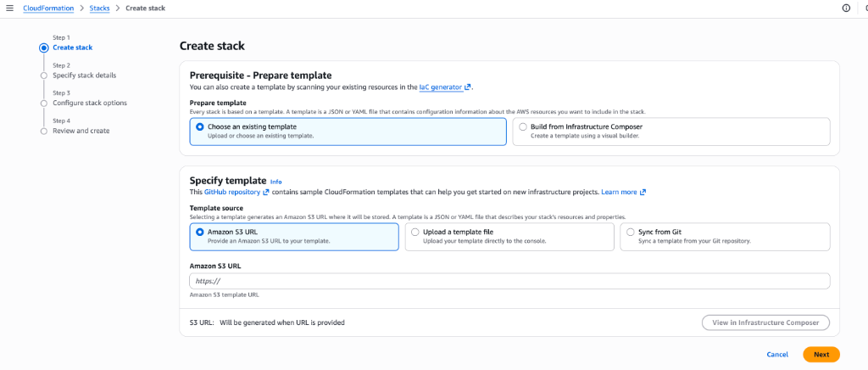
Task: Click Step 2 Specify stack details
Action: pyautogui.click(x=84, y=76)
